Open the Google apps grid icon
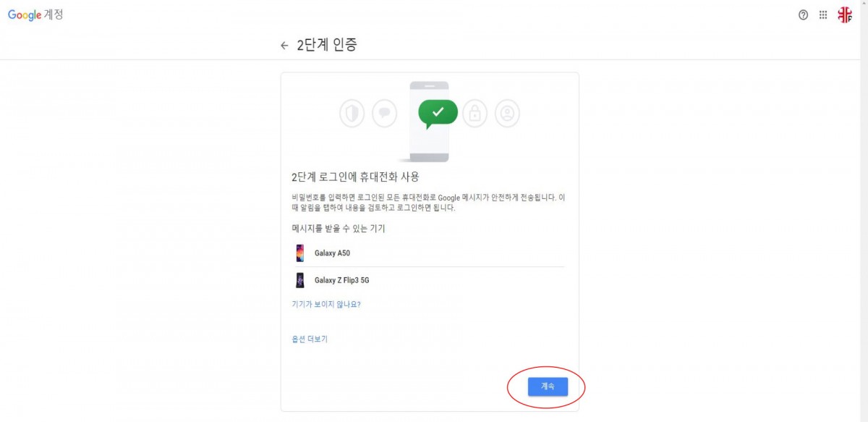The height and width of the screenshot is (422, 868). [823, 15]
